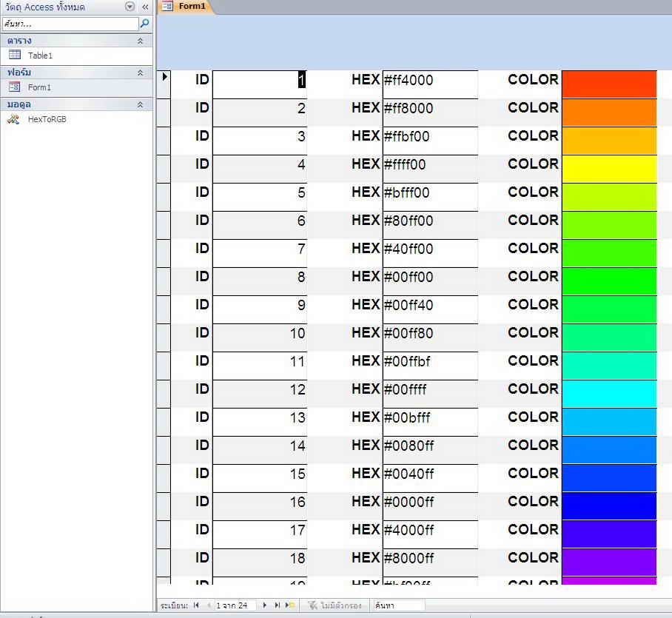
Task: Switch to the Form1 document tab
Action: (x=185, y=7)
